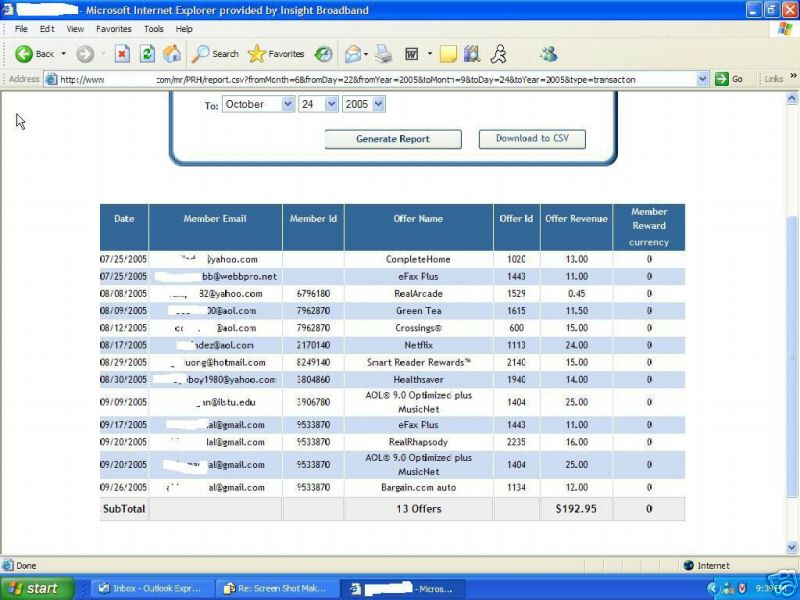
Task: Open the Links toolbar label
Action: [x=773, y=79]
